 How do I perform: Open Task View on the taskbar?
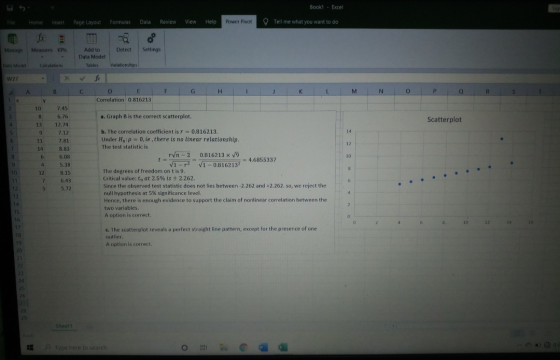[203, 348]
